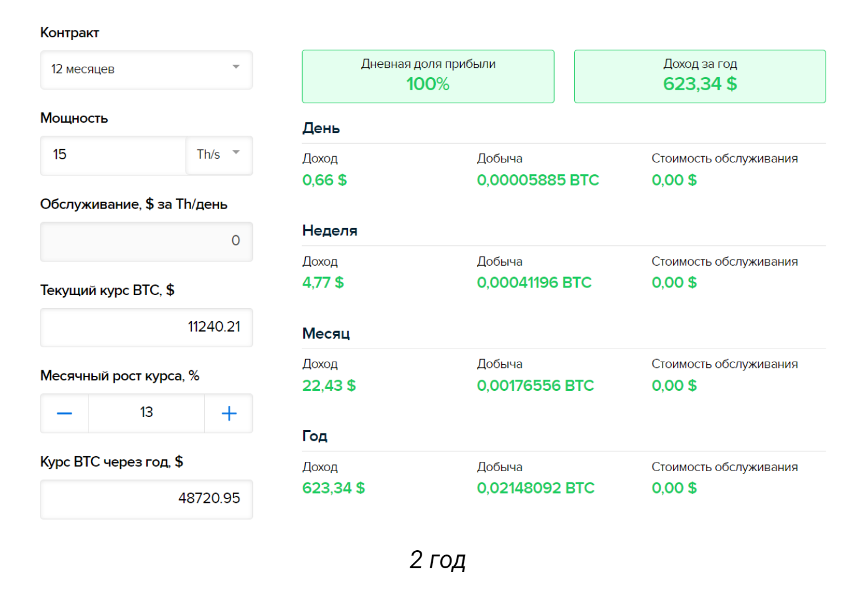Click the yearly BTC rate field 48720.95
The image size is (868, 595).
(x=146, y=499)
